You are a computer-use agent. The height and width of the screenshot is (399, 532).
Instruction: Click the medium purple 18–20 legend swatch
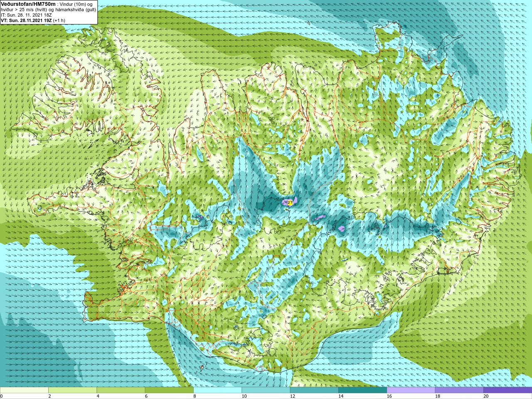tap(459, 390)
